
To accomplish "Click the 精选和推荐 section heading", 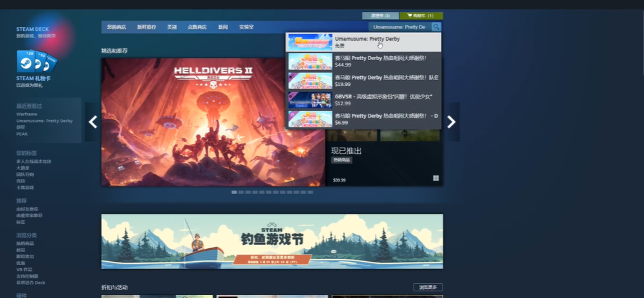I will pos(114,50).
